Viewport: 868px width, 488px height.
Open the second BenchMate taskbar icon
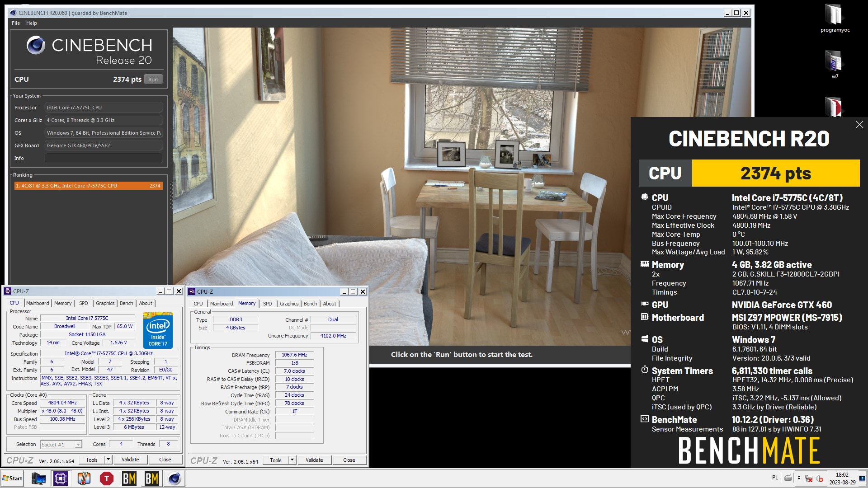(152, 478)
